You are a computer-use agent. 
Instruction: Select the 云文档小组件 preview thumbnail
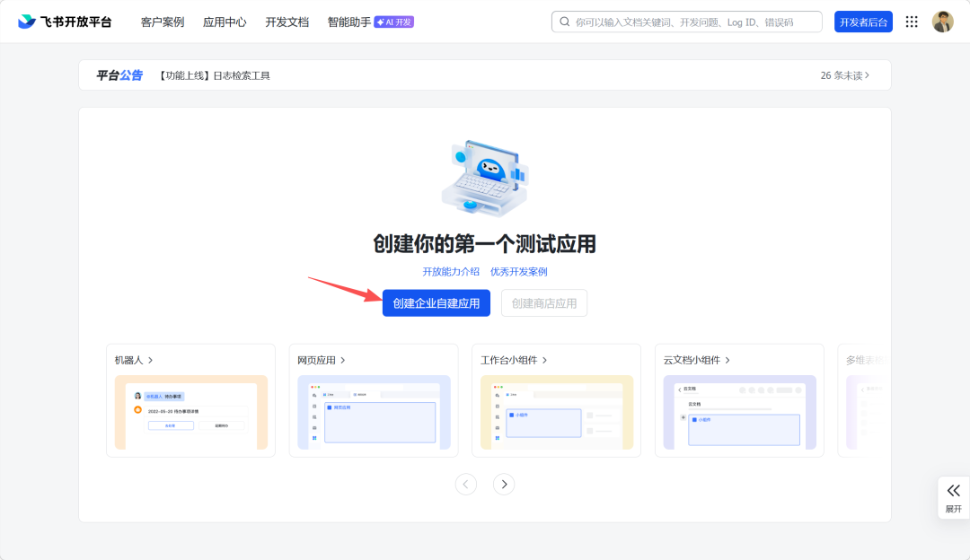(x=739, y=412)
